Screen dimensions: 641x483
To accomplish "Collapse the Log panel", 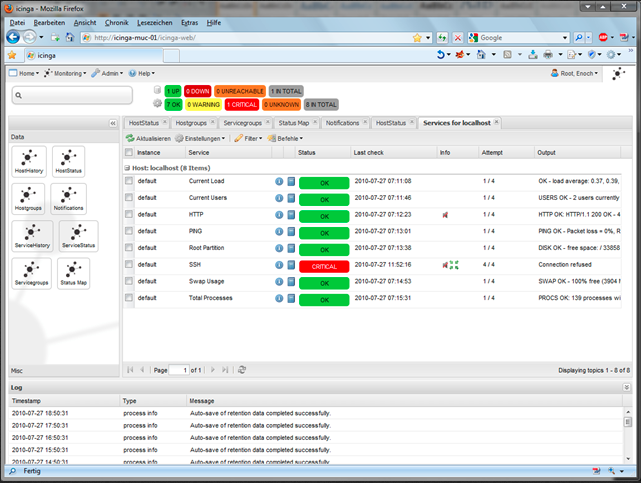I will 627,387.
